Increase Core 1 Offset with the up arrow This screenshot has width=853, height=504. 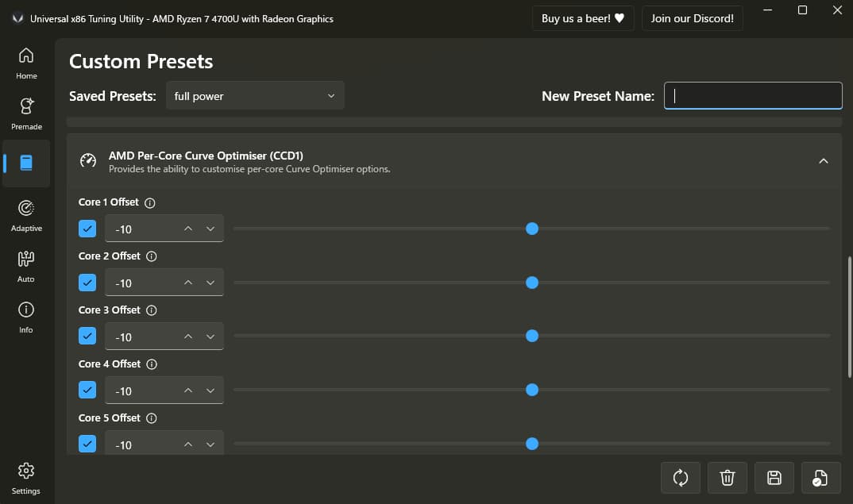188,229
